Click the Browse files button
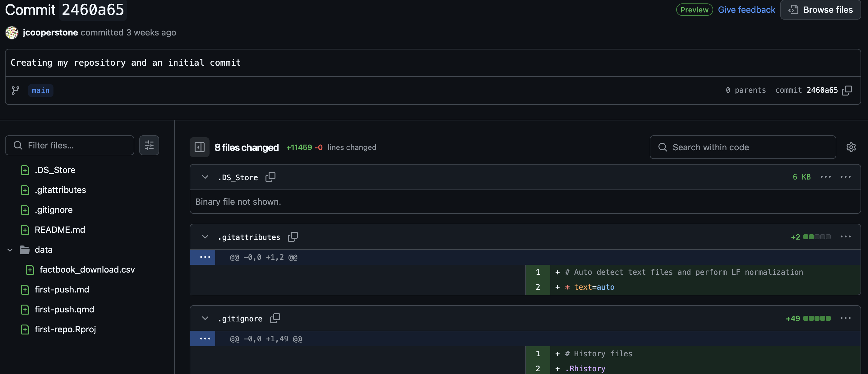Image resolution: width=868 pixels, height=374 pixels. click(x=820, y=10)
